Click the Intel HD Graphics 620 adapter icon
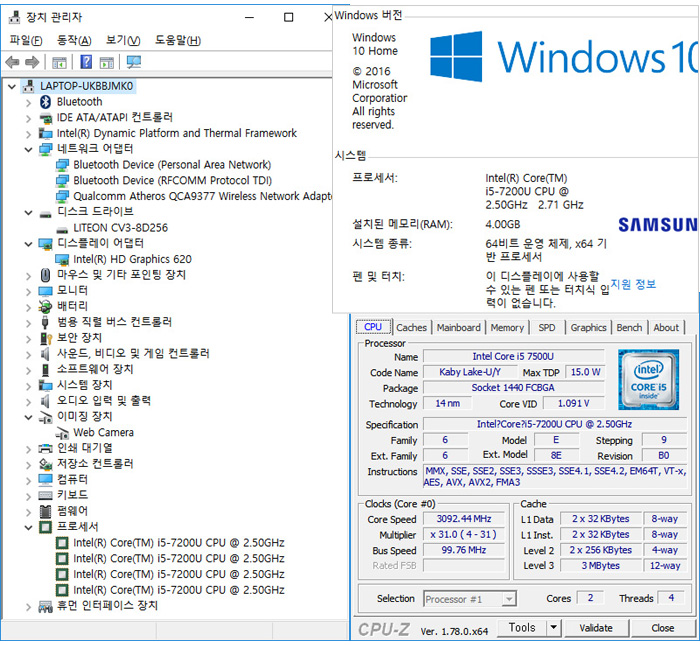700x645 pixels. 62,259
